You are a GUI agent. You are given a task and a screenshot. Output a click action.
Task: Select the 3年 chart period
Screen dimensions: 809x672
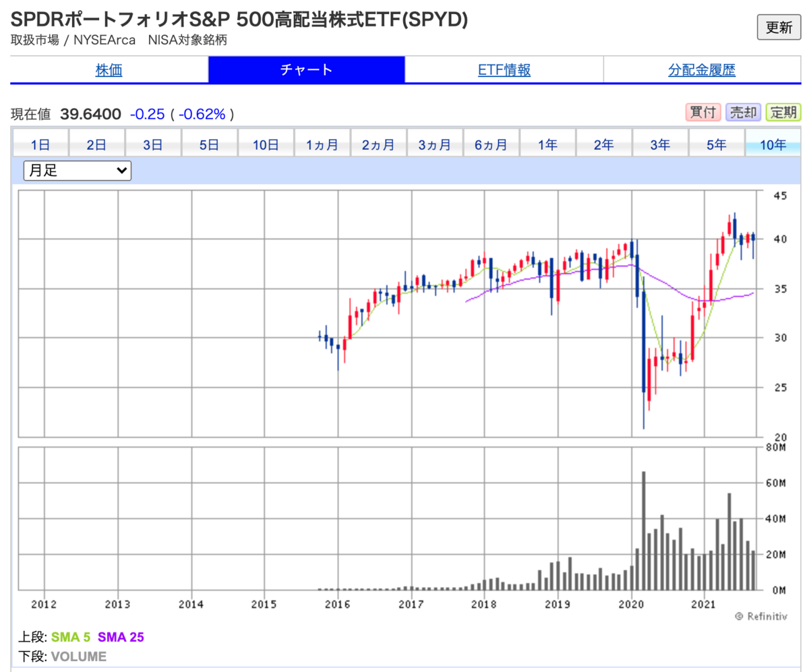tap(661, 144)
